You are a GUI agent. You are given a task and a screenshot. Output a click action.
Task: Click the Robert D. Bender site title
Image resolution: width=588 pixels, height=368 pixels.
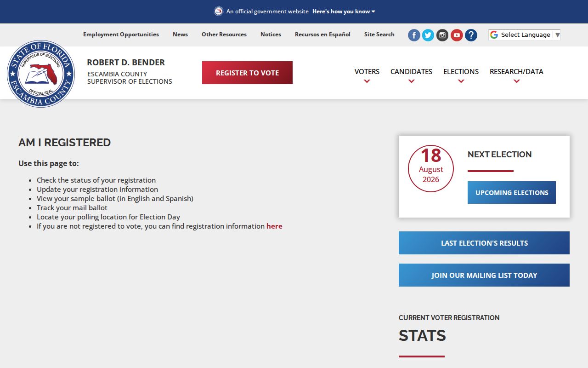[126, 63]
